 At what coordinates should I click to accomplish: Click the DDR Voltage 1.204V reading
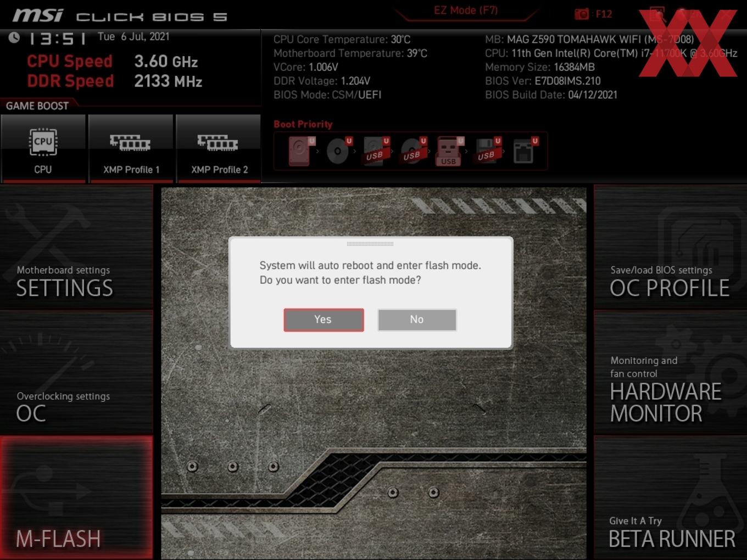click(x=322, y=81)
